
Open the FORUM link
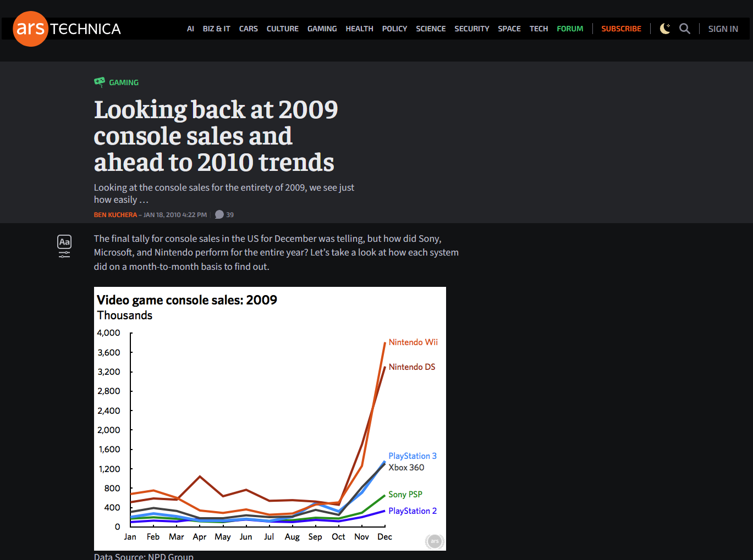[570, 29]
